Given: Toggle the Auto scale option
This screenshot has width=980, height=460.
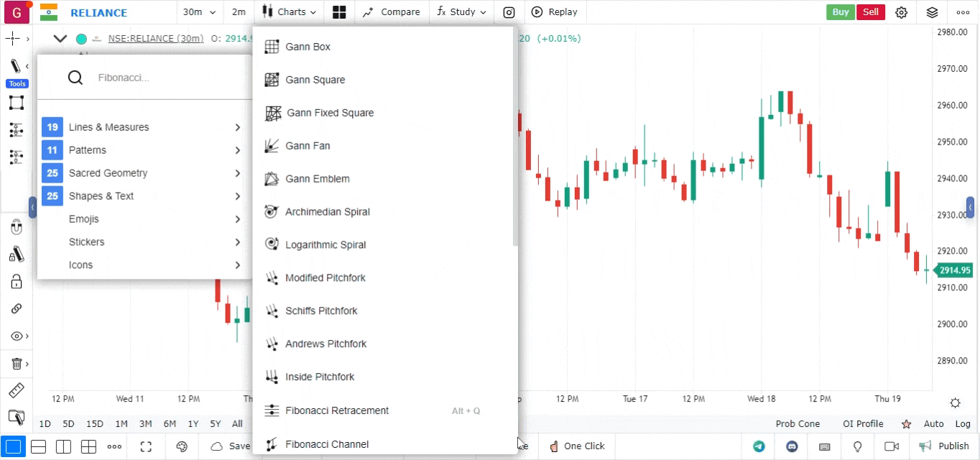Looking at the screenshot, I should tap(933, 424).
